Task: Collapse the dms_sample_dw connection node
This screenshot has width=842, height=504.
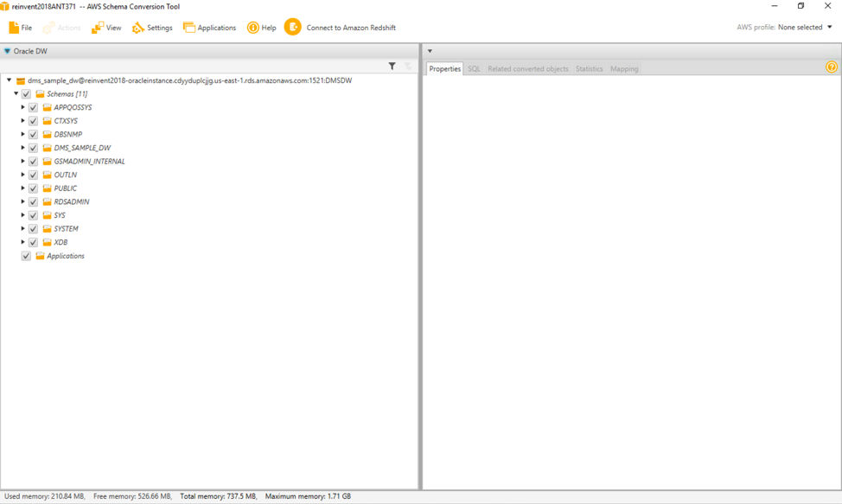Action: [10, 80]
